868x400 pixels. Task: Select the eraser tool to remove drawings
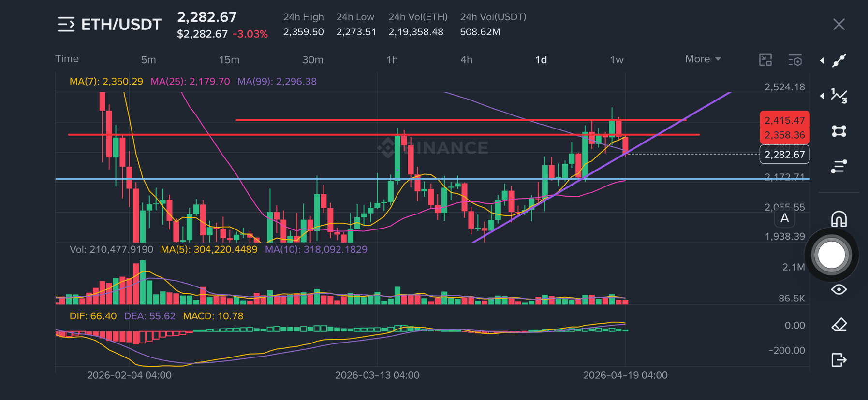click(839, 325)
